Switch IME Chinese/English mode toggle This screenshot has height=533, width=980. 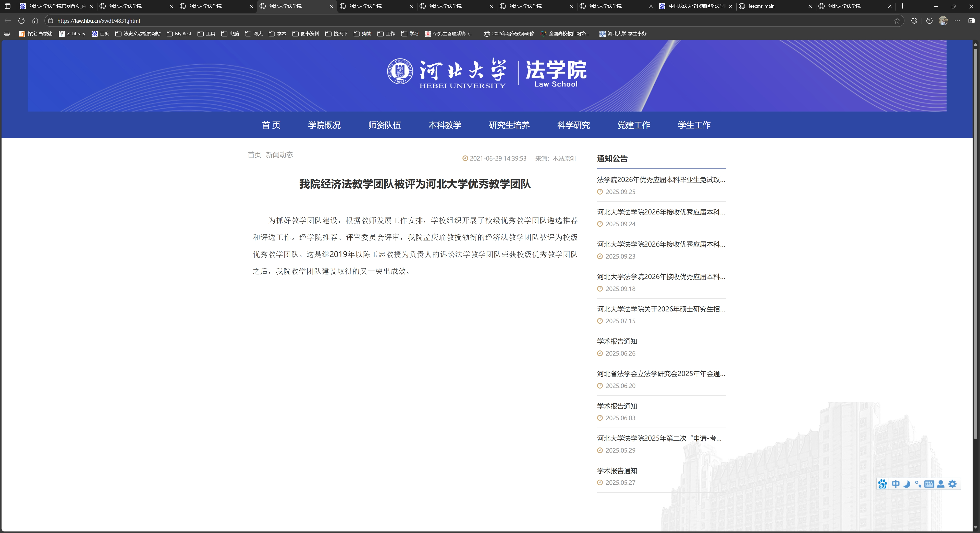(x=896, y=484)
